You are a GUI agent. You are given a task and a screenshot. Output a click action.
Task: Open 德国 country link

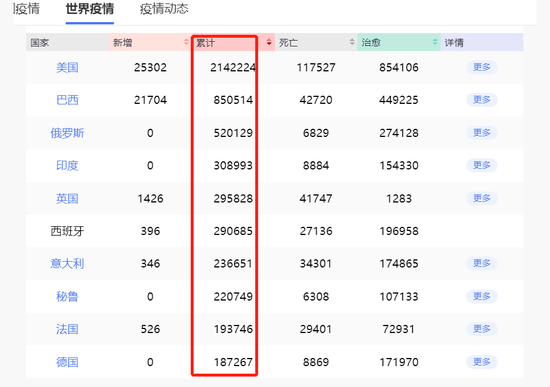point(67,362)
